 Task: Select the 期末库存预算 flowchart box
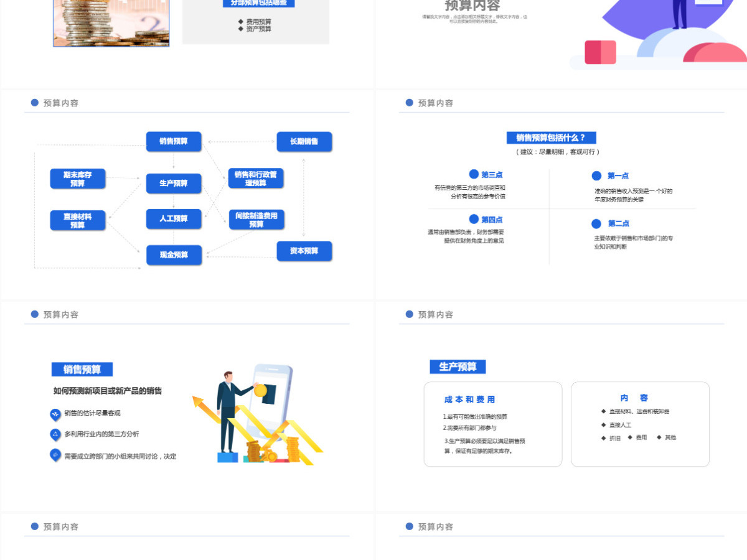click(x=78, y=179)
